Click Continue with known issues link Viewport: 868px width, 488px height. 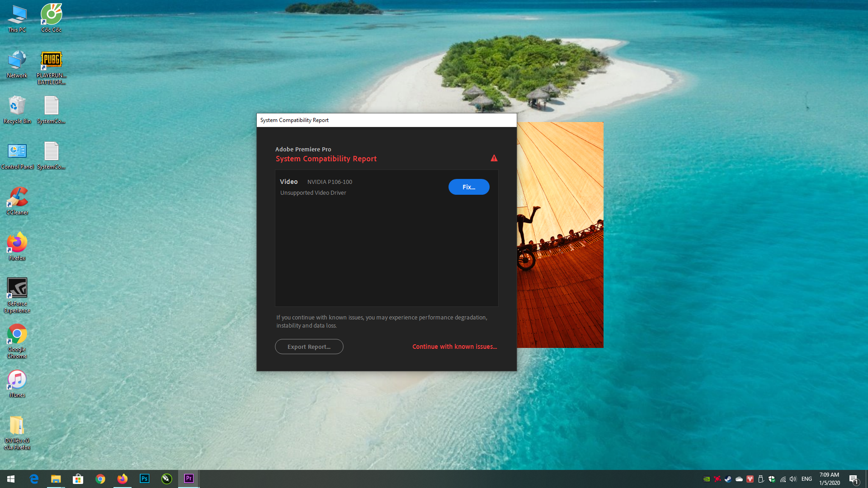click(454, 347)
